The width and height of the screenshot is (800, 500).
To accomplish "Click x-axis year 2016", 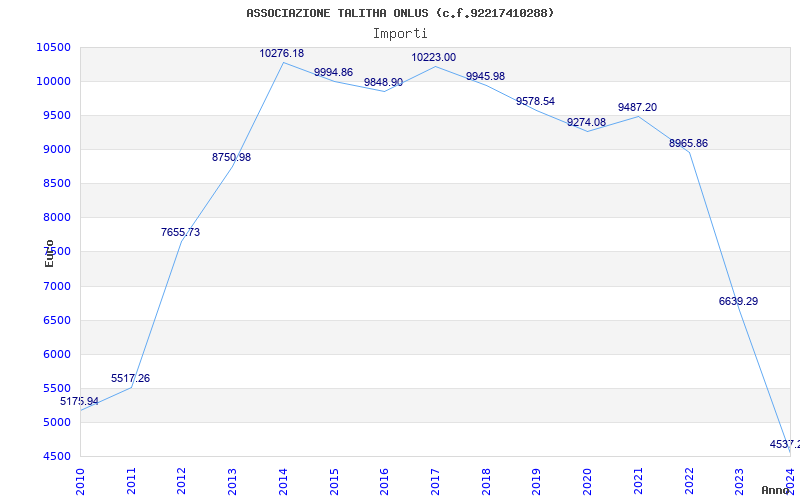I will coord(385,481).
